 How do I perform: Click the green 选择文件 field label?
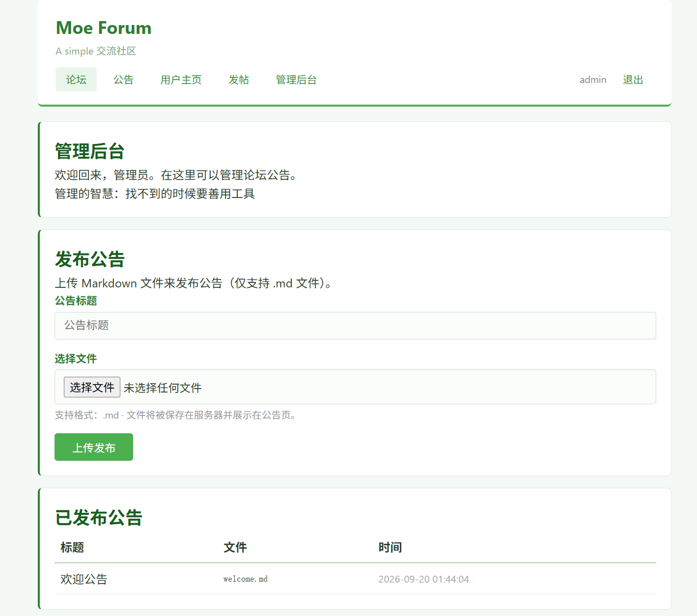(x=76, y=359)
